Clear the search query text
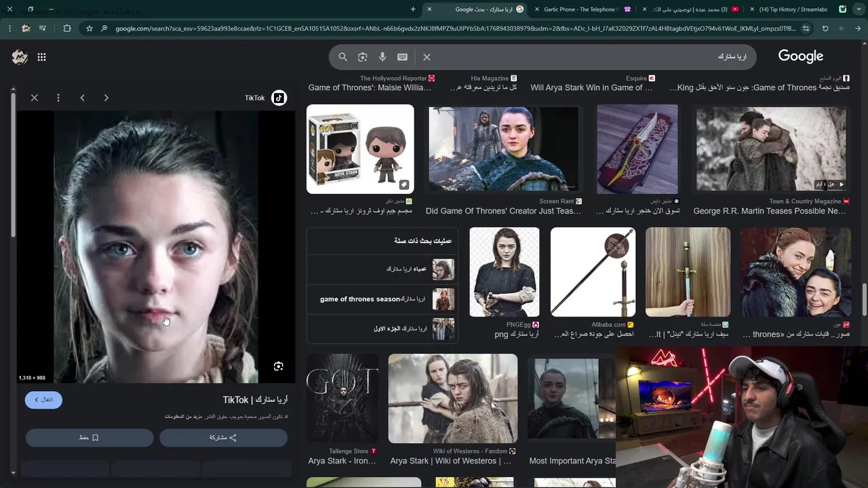This screenshot has width=868, height=488. [427, 57]
